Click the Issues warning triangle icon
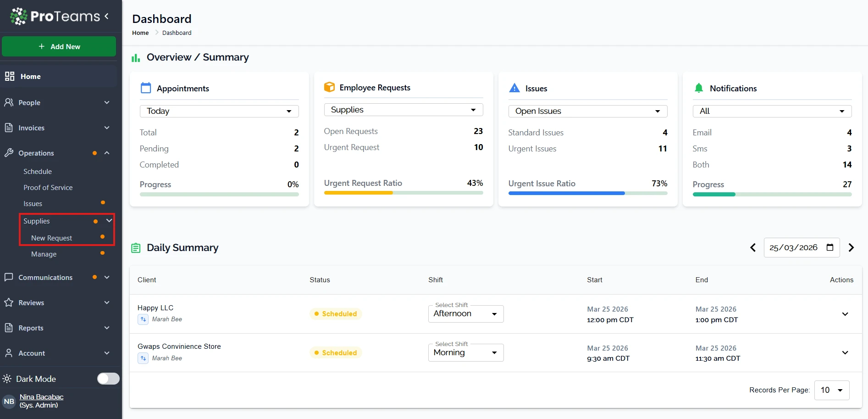 pos(514,88)
